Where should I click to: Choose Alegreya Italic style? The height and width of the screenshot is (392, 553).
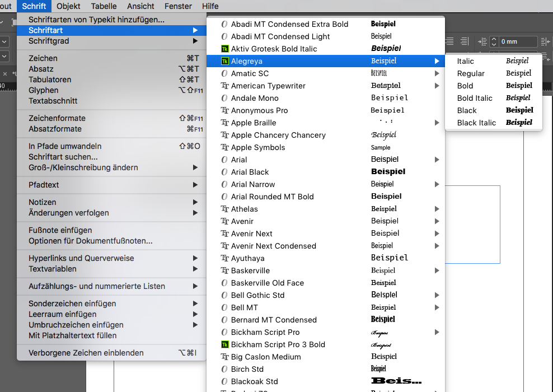494,61
